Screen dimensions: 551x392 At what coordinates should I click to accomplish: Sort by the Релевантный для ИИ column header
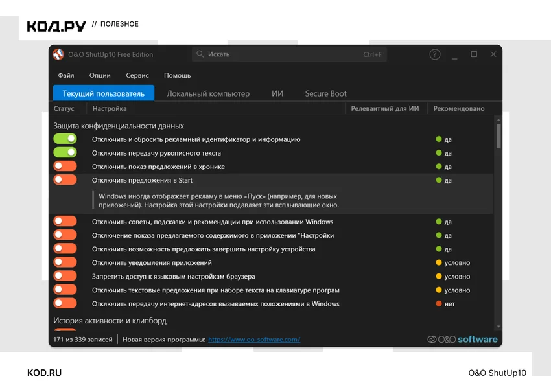pos(386,109)
